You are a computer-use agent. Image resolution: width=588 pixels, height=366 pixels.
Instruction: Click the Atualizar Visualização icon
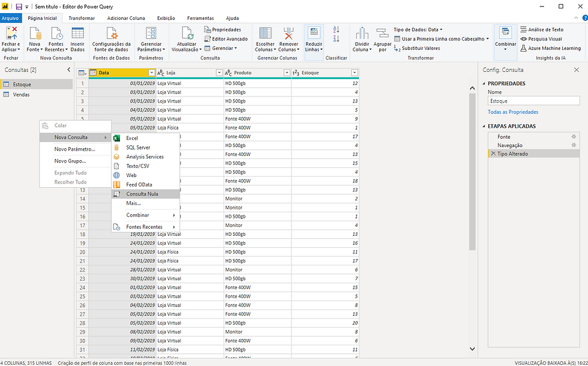pyautogui.click(x=187, y=34)
